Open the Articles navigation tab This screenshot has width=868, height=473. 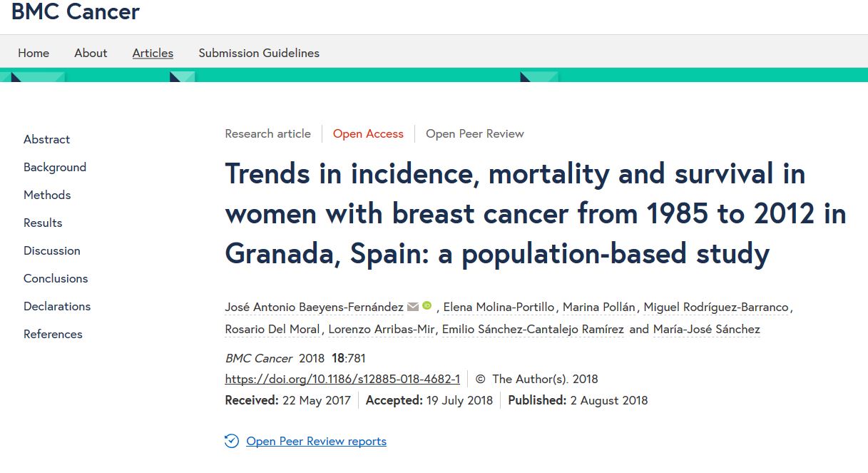point(153,53)
